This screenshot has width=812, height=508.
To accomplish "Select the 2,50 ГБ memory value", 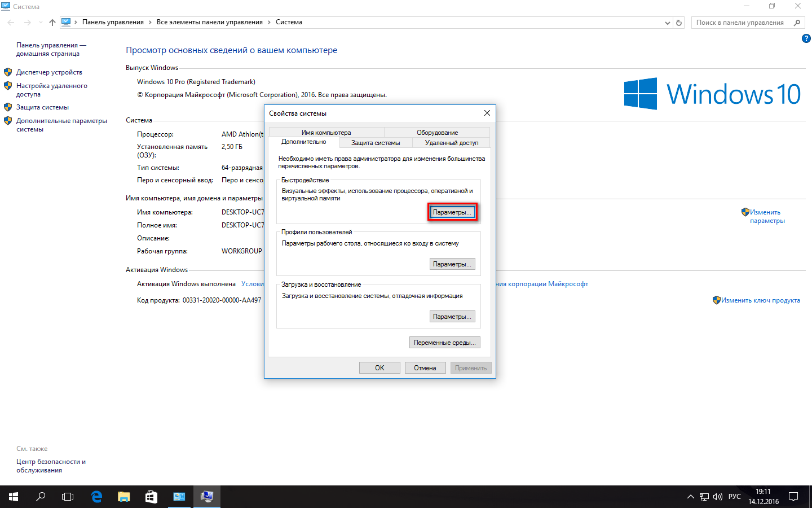I will pyautogui.click(x=232, y=147).
